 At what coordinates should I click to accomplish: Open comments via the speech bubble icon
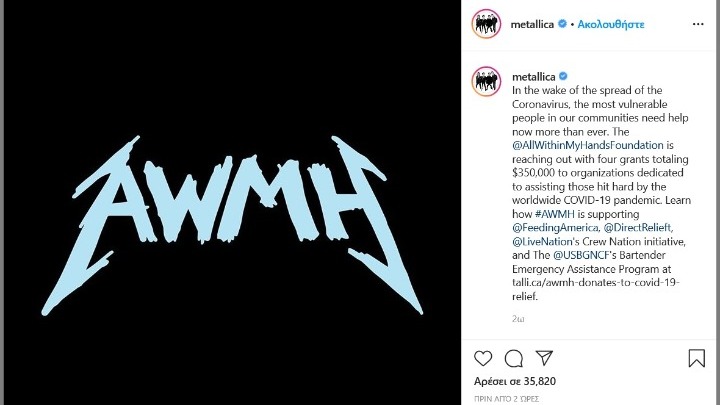[x=514, y=358]
